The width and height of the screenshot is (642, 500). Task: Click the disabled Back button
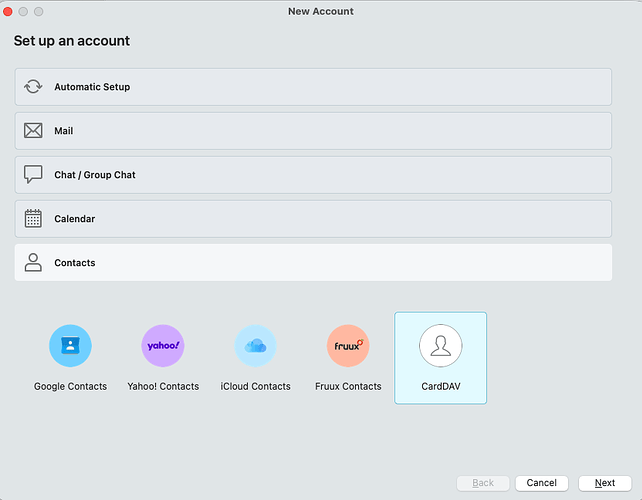coord(483,483)
